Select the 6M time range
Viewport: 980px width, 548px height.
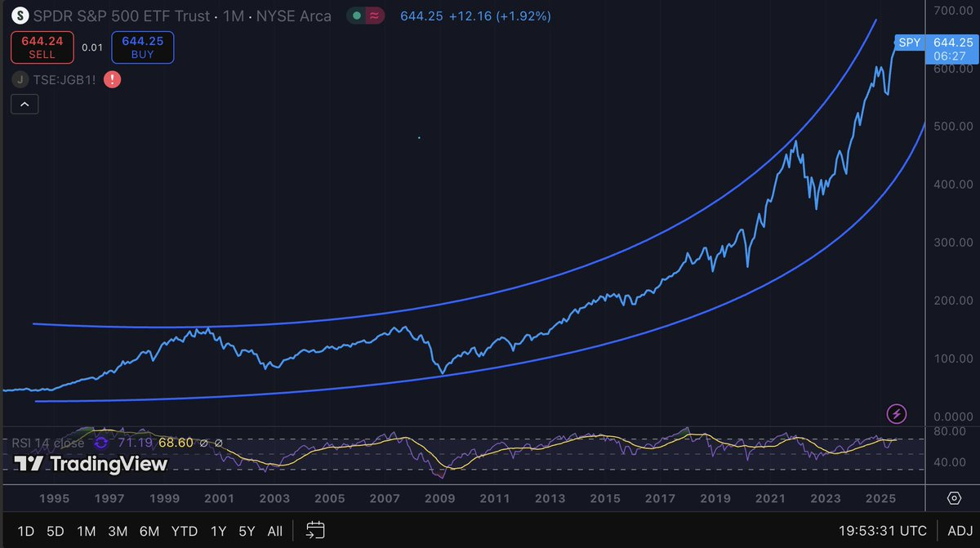click(x=149, y=531)
